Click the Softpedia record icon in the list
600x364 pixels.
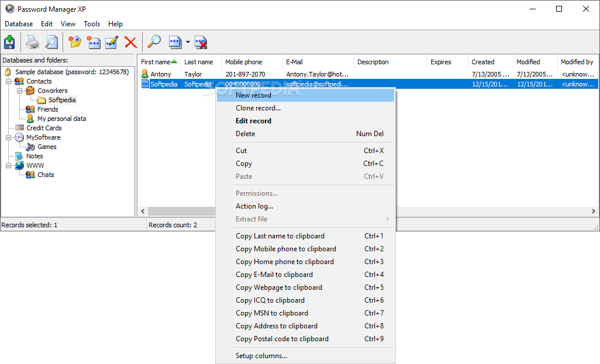[145, 84]
